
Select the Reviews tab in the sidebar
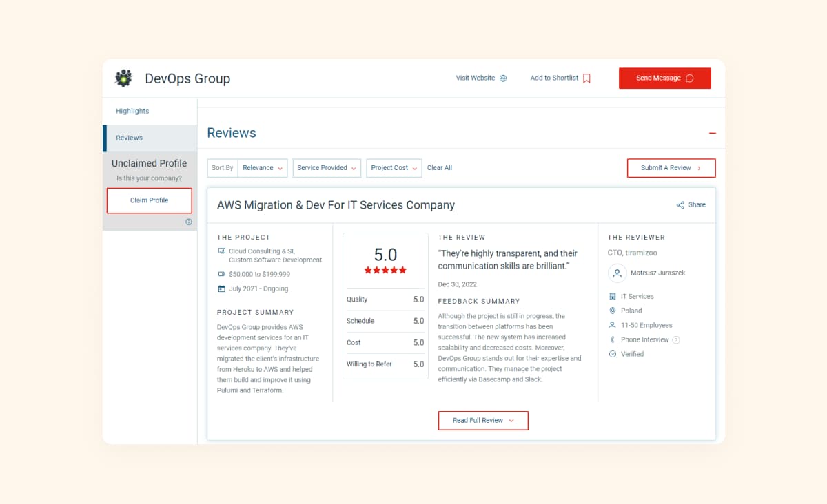point(150,138)
